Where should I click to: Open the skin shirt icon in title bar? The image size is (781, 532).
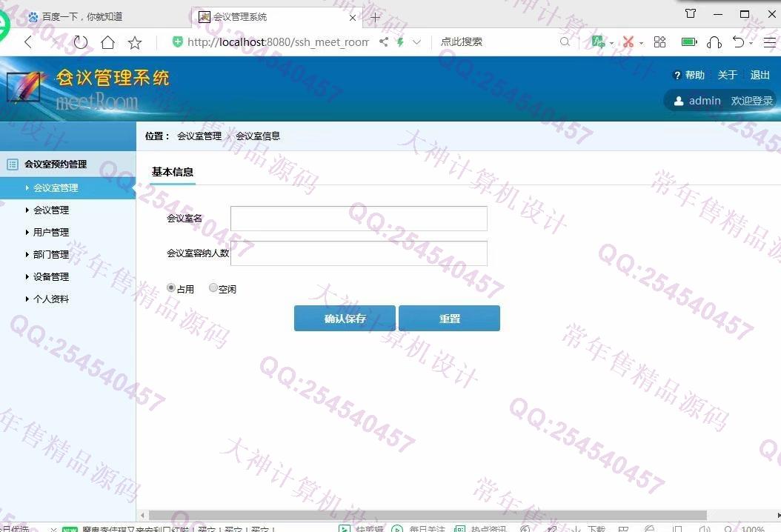click(691, 13)
